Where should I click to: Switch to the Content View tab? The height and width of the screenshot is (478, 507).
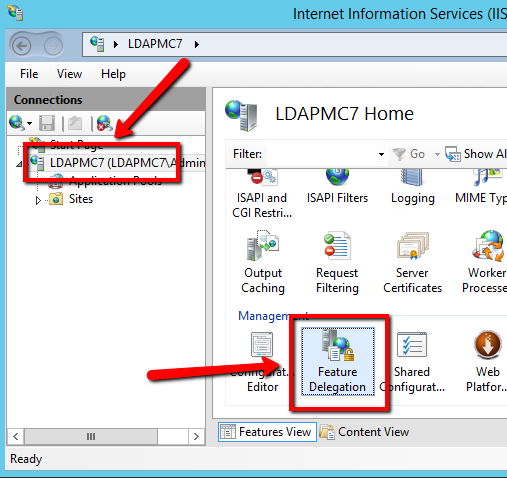(364, 432)
